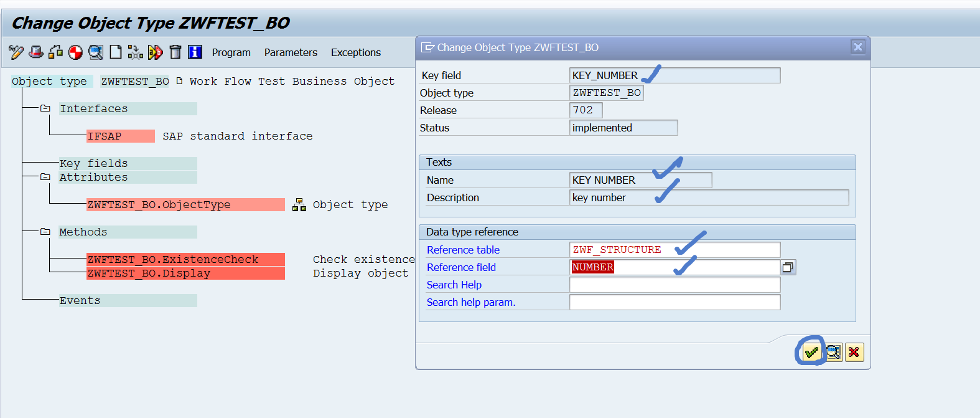Click the dialog's magnifier display button
The width and height of the screenshot is (980, 418).
click(833, 353)
